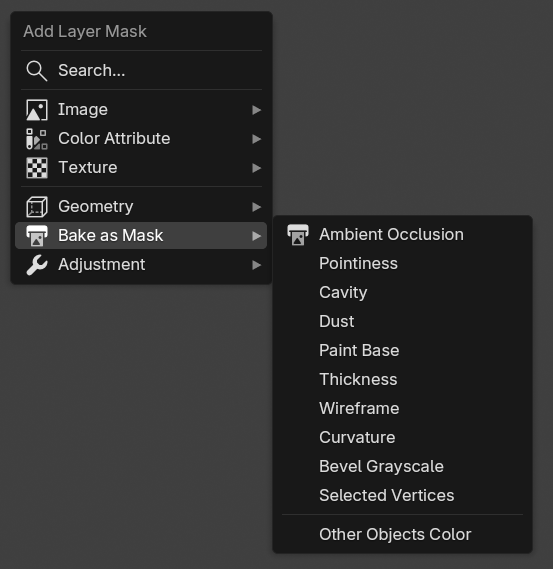Choose Pointiness from the submenu

tap(402, 263)
